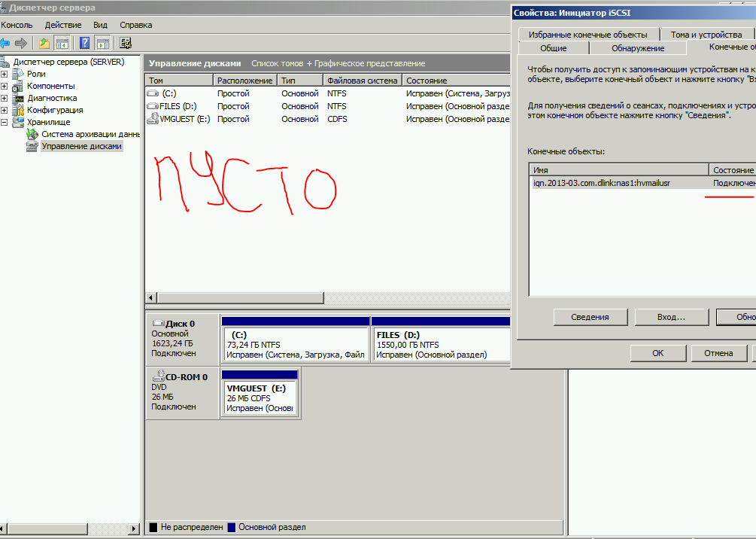Click the disk settings toolbar icon with star

click(126, 44)
